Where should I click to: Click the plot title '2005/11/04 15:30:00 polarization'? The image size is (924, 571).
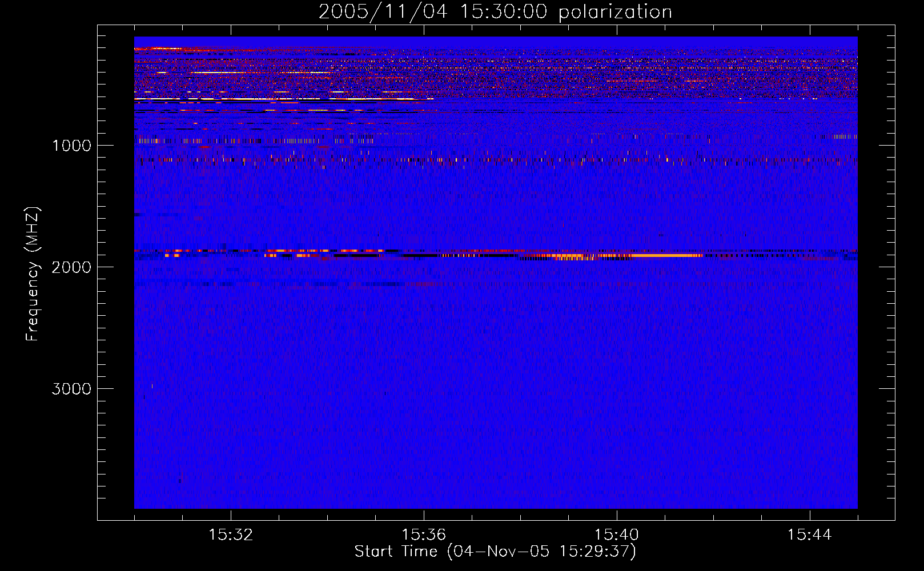[x=495, y=11]
